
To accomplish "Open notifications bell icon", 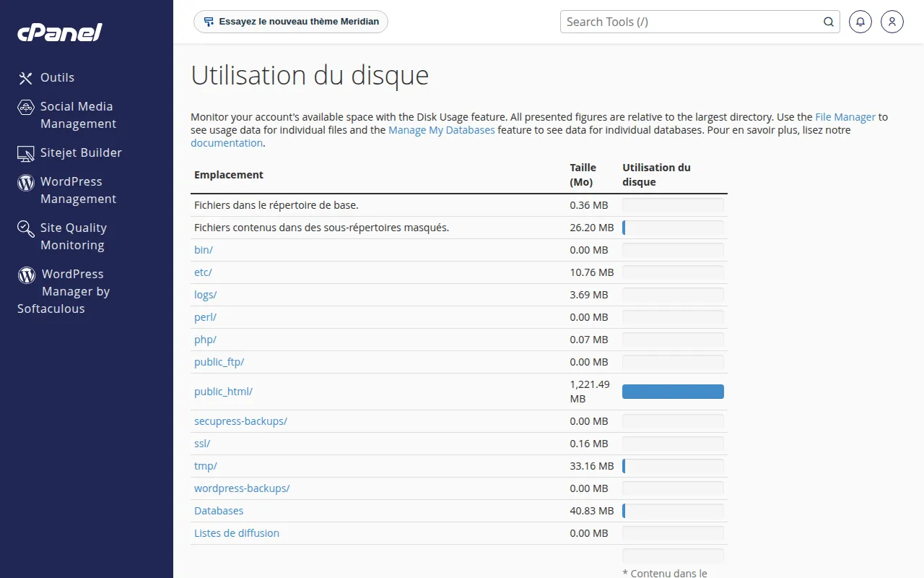I will [x=860, y=22].
